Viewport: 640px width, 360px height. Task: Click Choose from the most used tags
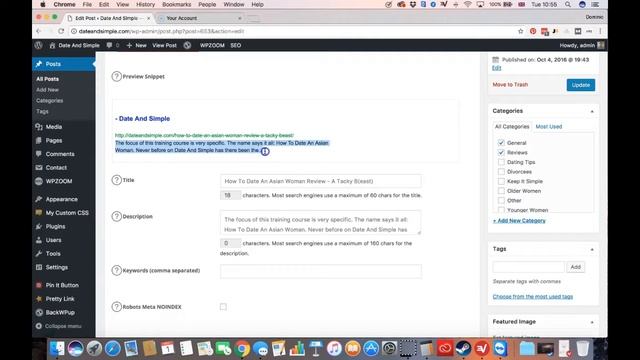click(x=533, y=296)
